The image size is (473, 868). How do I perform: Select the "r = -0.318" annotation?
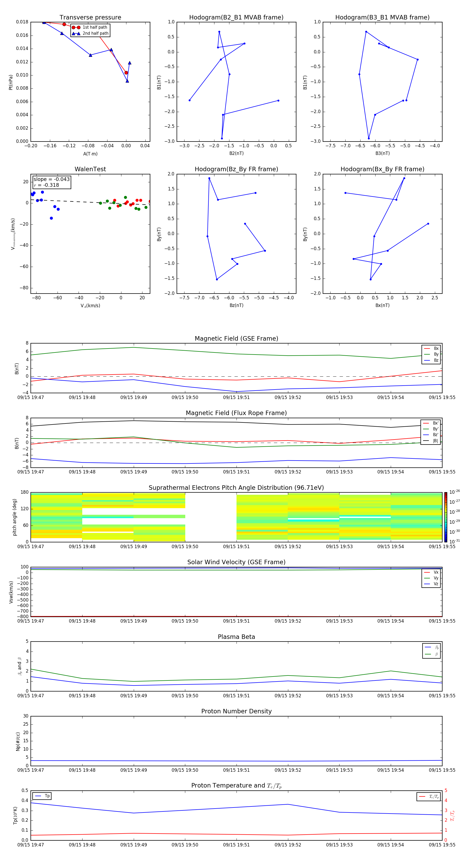(47, 185)
